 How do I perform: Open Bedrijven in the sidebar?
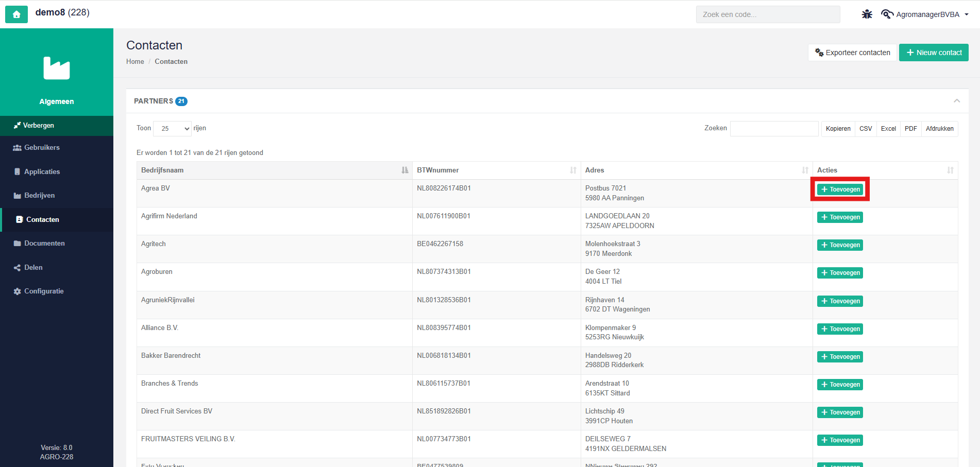[57, 196]
